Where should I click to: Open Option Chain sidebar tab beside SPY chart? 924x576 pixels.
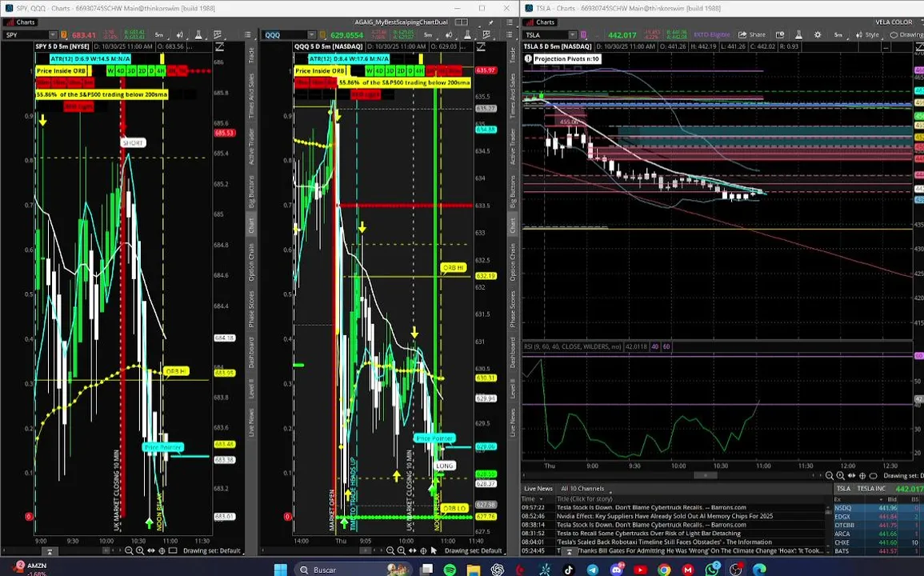251,262
